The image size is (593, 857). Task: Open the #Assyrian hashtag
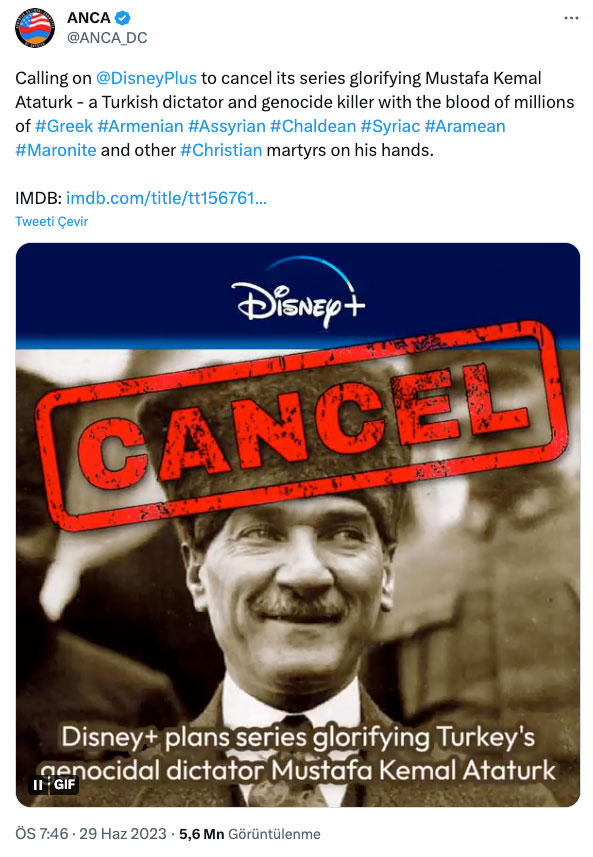(x=227, y=126)
